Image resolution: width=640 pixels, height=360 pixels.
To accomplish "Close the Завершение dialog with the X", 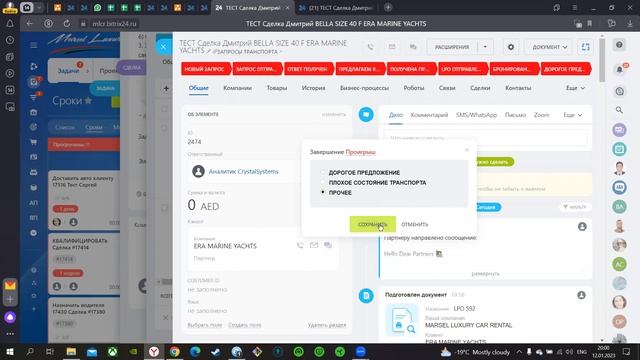I will 467,150.
